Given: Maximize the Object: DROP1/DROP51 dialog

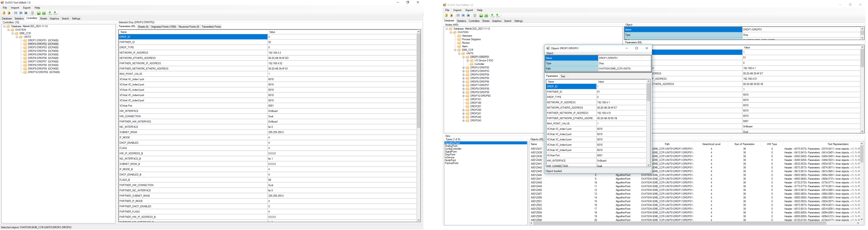Looking at the screenshot, I should click(x=637, y=48).
